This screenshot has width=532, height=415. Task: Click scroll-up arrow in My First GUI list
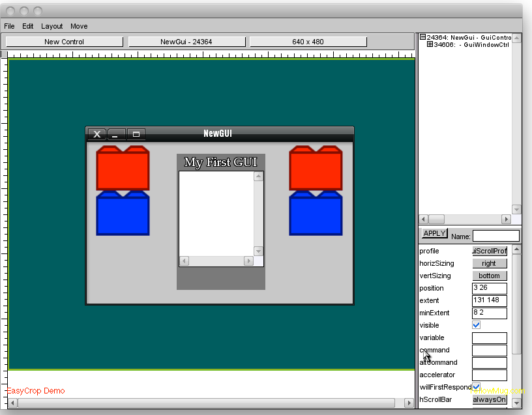pos(258,177)
